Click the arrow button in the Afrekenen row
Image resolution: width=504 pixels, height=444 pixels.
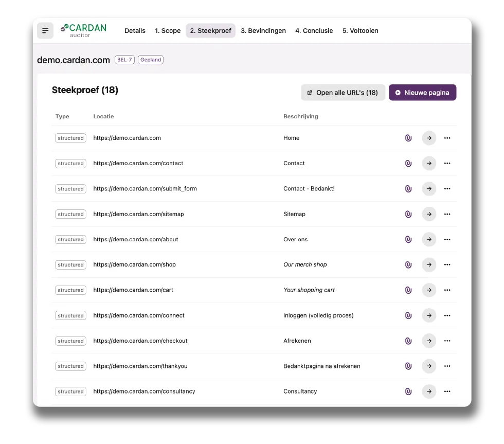coord(429,341)
